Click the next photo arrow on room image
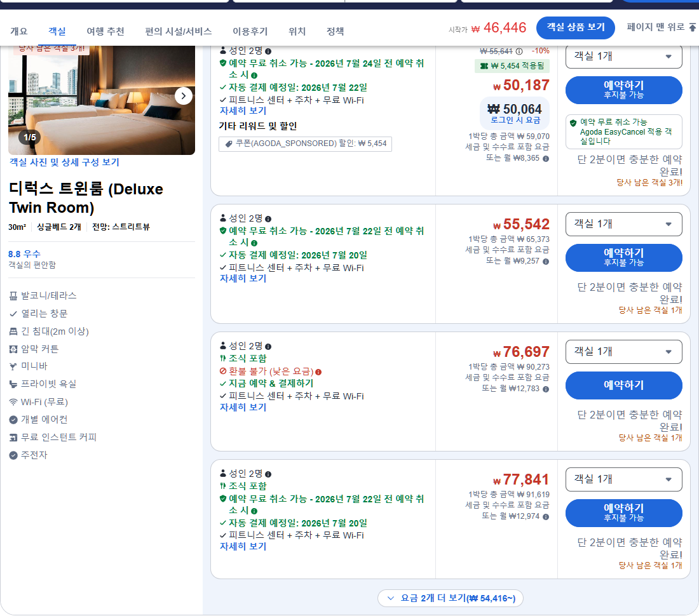The height and width of the screenshot is (616, 699). coord(183,96)
